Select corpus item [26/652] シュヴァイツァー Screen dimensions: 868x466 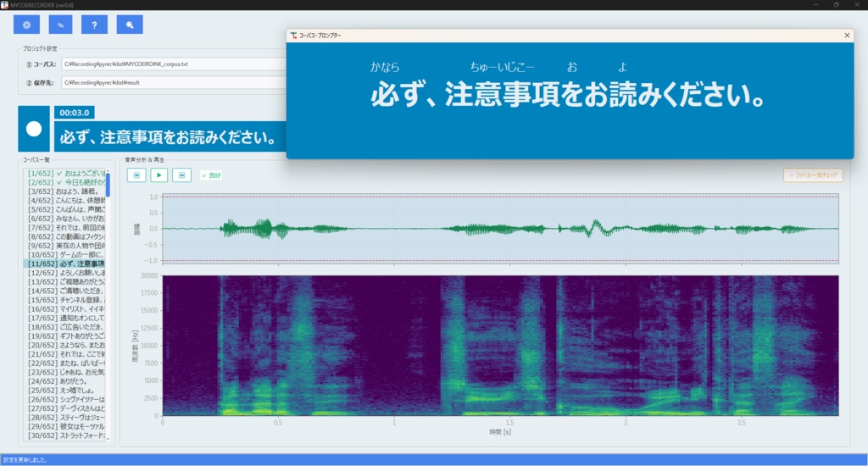coord(64,399)
